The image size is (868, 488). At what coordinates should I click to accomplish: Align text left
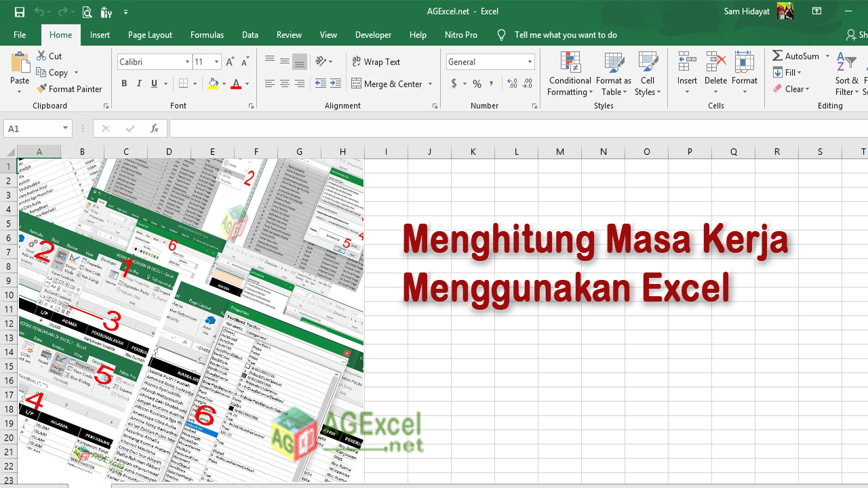click(270, 84)
